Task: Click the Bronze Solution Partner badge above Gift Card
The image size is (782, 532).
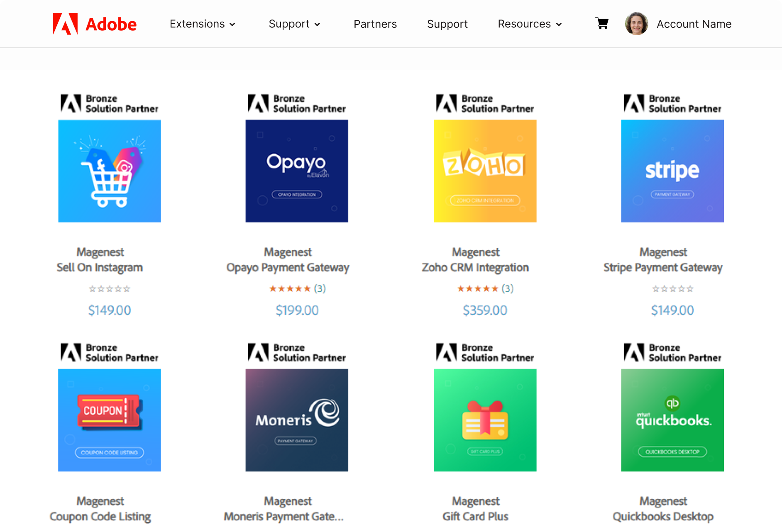Action: 485,353
